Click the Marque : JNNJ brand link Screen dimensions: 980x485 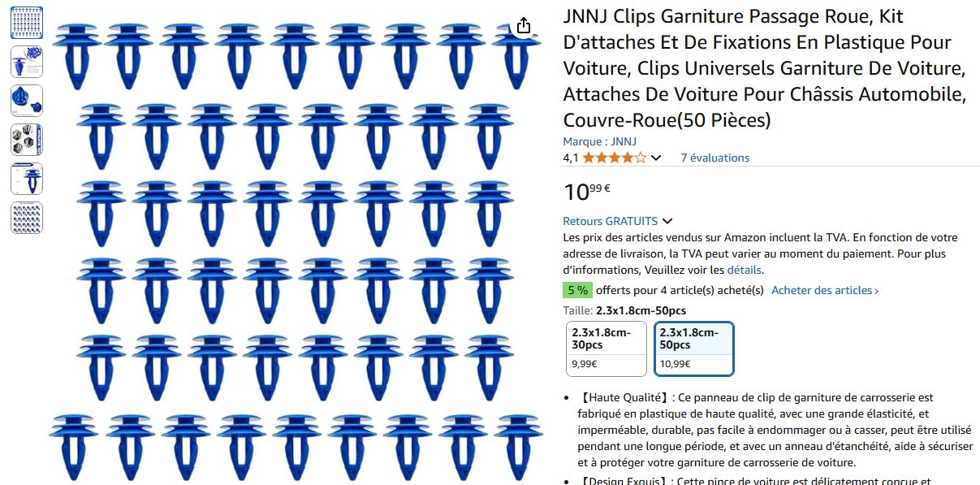[600, 141]
